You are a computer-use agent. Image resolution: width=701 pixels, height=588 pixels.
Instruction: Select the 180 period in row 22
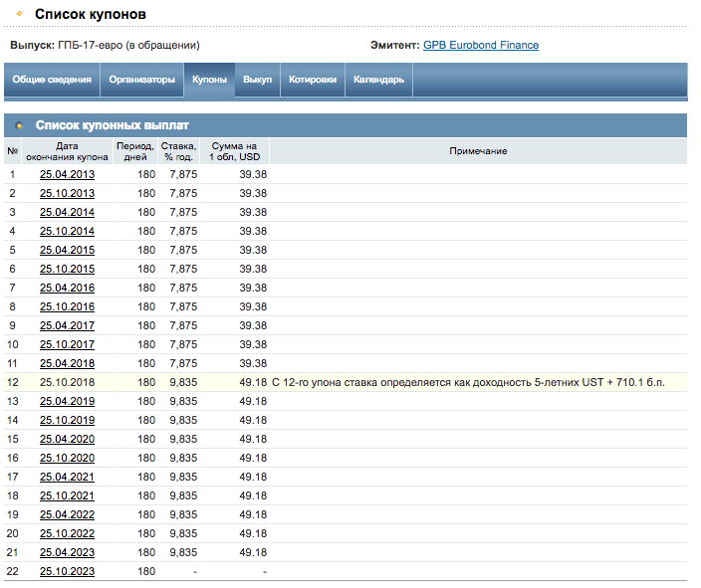[x=146, y=572]
